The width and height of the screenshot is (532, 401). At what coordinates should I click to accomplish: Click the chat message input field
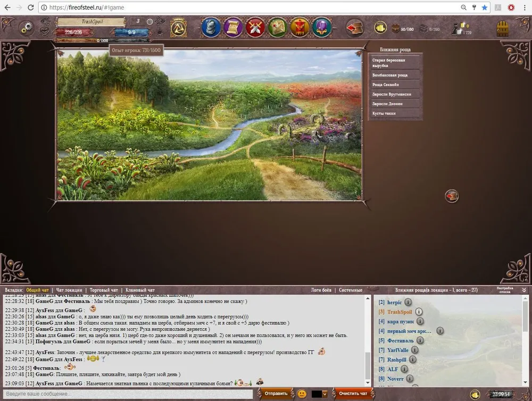(x=128, y=394)
